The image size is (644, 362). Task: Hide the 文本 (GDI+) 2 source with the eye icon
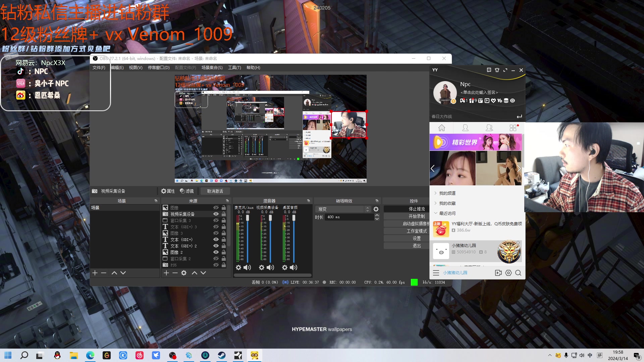(216, 246)
